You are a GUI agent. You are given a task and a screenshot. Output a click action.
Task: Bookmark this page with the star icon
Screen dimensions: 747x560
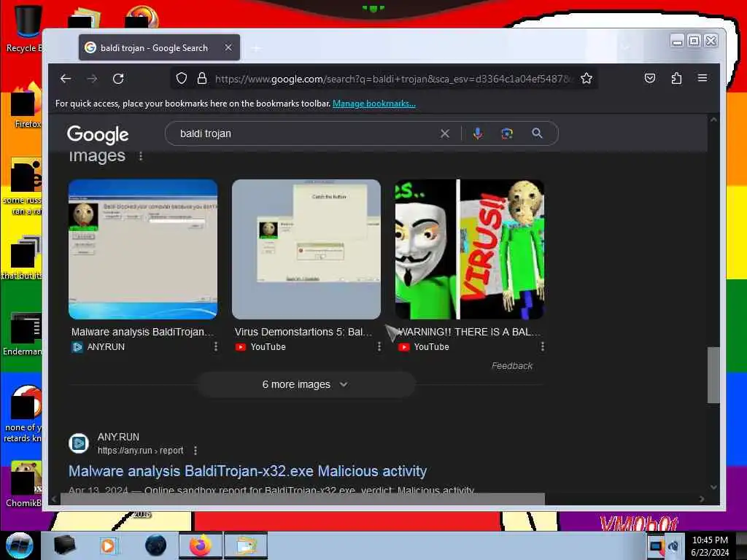coord(587,78)
